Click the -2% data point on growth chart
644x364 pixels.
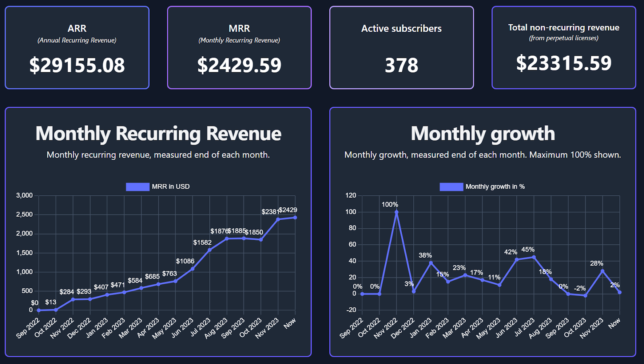[x=585, y=296]
